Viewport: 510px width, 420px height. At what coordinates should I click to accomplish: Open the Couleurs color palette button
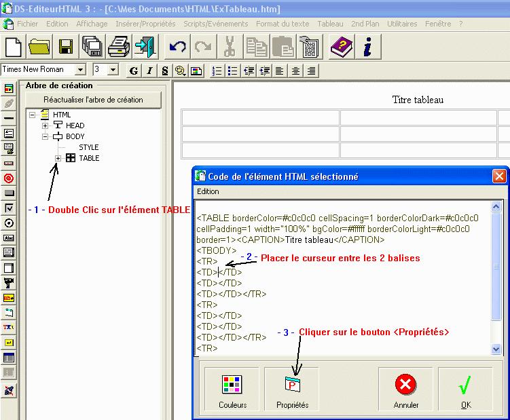[233, 390]
